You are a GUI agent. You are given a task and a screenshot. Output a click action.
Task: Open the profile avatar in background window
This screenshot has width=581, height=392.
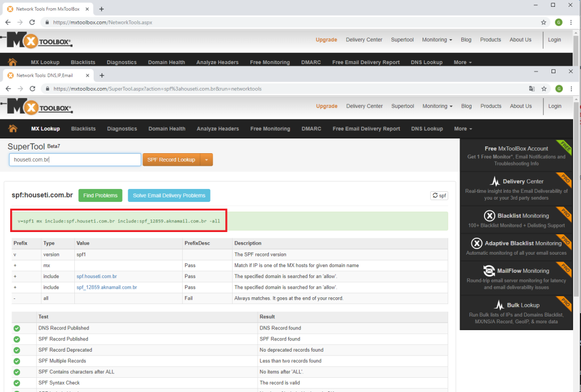pos(559,22)
